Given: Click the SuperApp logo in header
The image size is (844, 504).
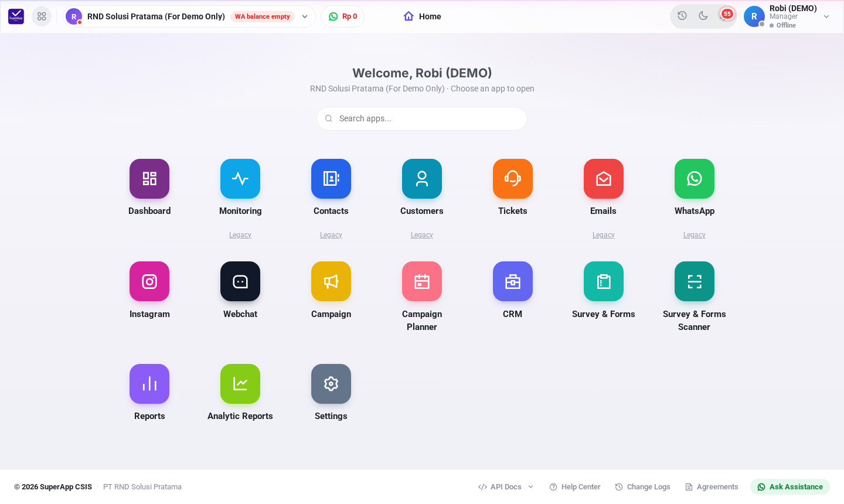Looking at the screenshot, I should [16, 16].
